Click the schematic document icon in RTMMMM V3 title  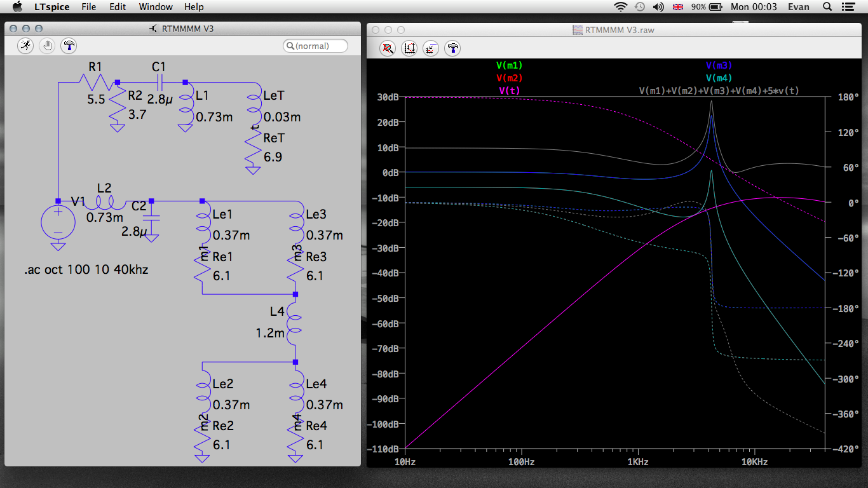click(x=153, y=29)
